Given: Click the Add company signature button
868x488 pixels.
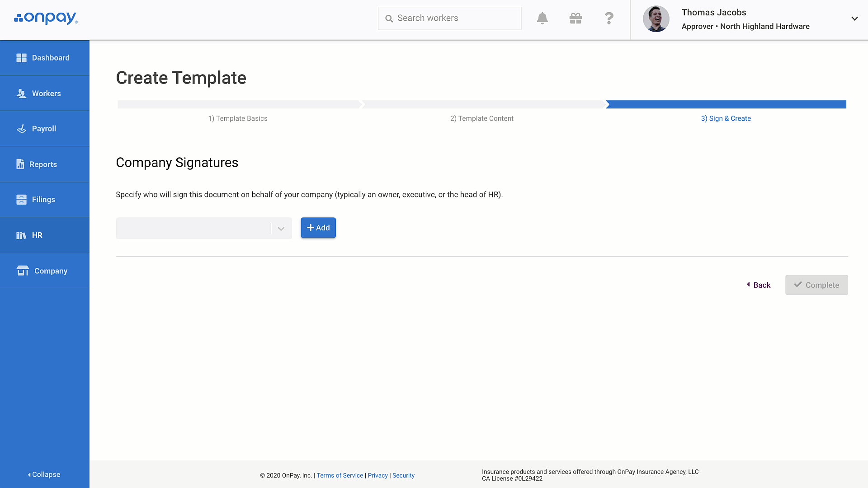Looking at the screenshot, I should (x=318, y=227).
